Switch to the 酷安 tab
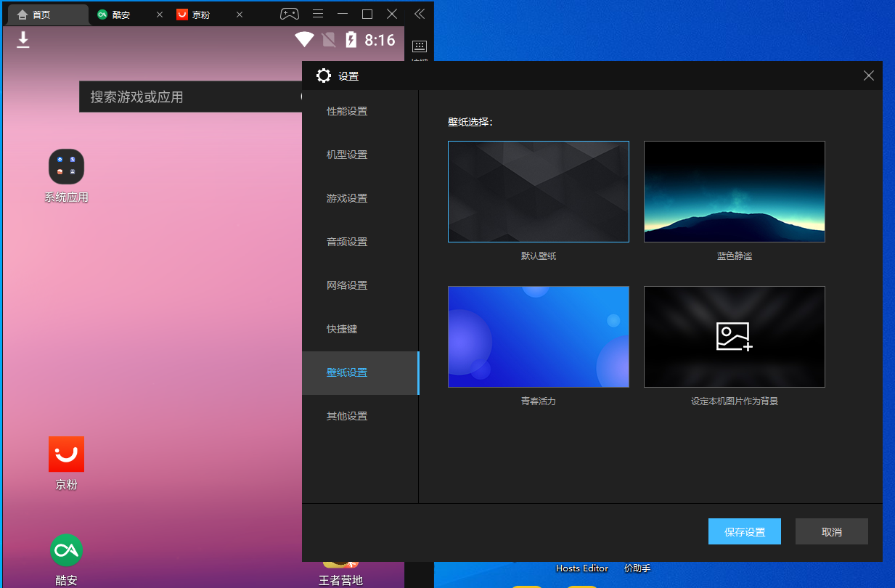The height and width of the screenshot is (588, 895). pyautogui.click(x=118, y=13)
